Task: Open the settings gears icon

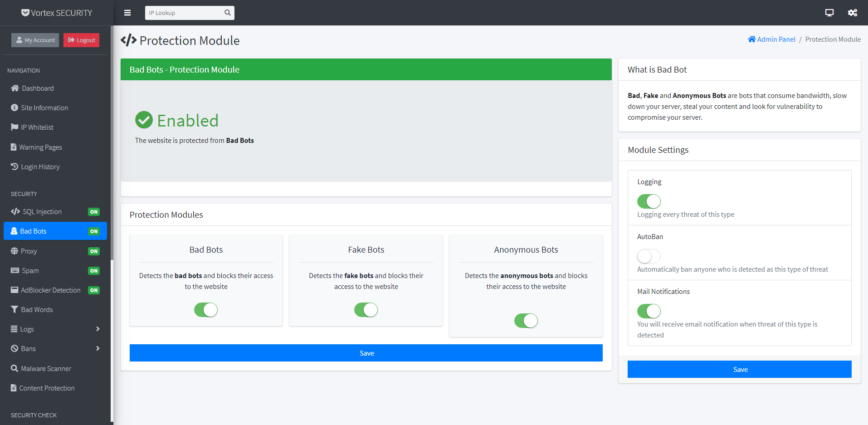Action: (x=852, y=13)
